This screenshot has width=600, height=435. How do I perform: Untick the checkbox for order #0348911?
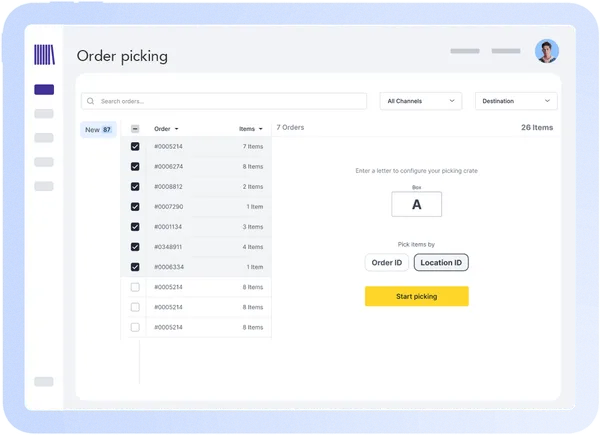click(135, 247)
